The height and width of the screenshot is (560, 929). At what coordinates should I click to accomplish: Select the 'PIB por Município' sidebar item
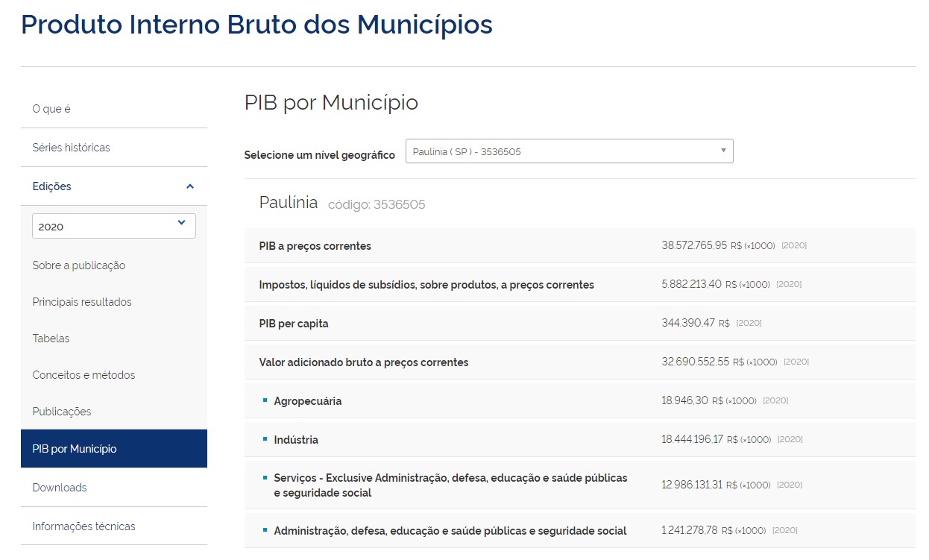coord(114,449)
